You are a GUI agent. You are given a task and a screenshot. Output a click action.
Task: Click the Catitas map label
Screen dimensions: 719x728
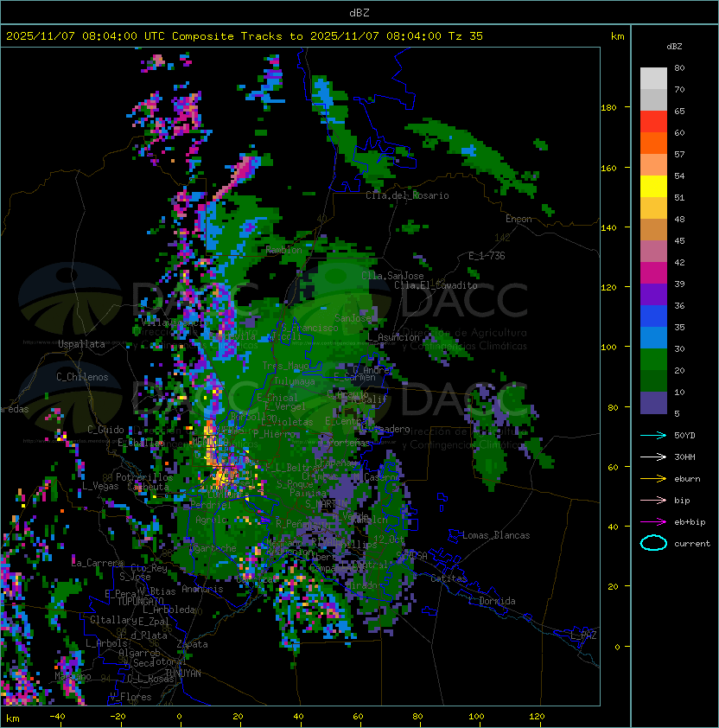coord(449,578)
